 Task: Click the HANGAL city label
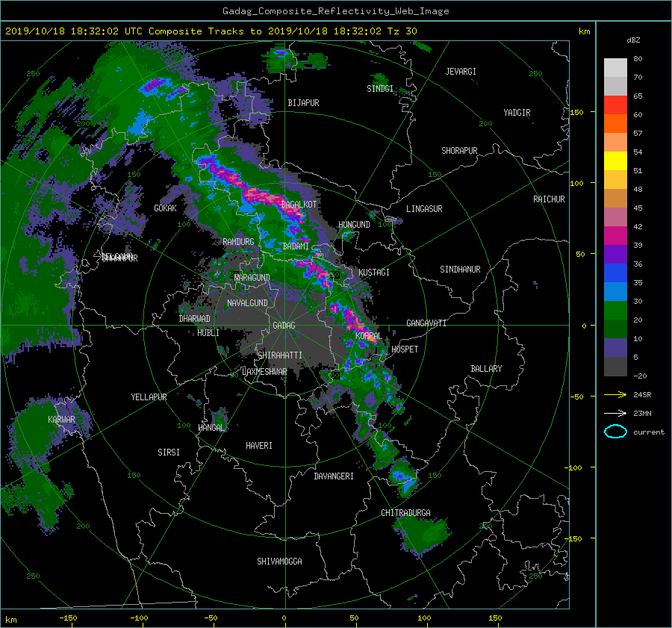click(211, 428)
